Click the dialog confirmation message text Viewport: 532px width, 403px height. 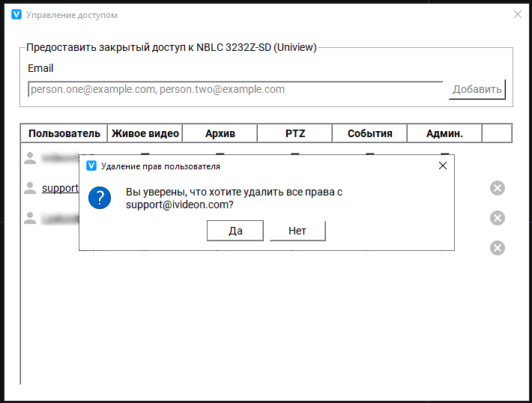coord(234,198)
